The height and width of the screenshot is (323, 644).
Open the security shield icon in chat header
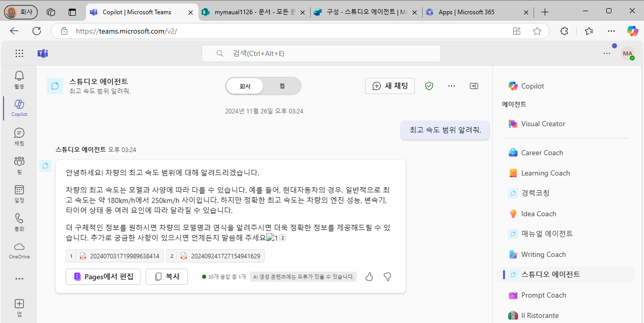pyautogui.click(x=429, y=86)
